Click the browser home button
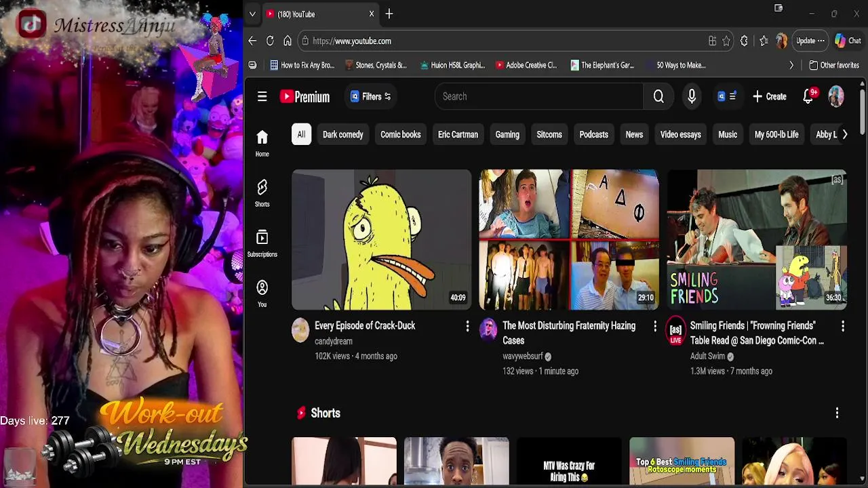Viewport: 868px width, 488px height. pos(288,41)
